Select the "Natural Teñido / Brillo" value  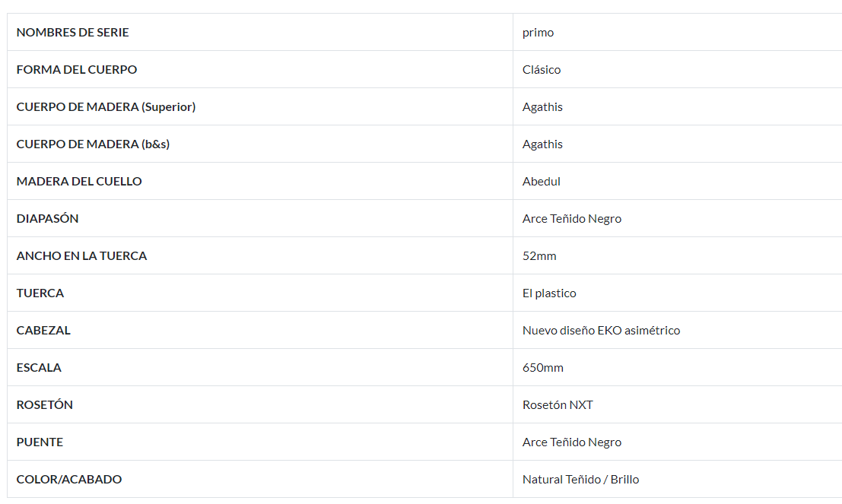[x=580, y=480]
